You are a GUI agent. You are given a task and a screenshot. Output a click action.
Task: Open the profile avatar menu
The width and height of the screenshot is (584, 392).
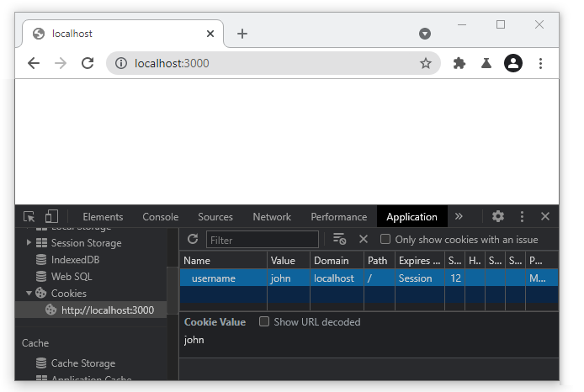pos(512,63)
